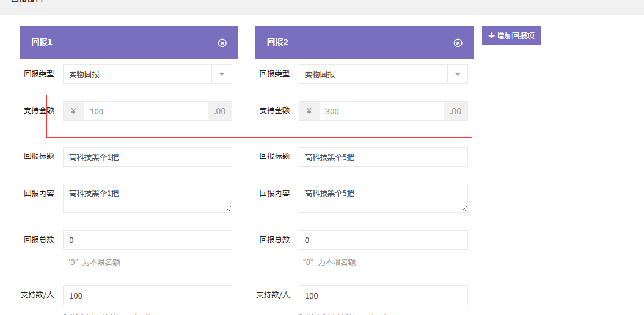644x315 pixels.
Task: Remove 回报2 with its circled X icon
Action: (458, 43)
